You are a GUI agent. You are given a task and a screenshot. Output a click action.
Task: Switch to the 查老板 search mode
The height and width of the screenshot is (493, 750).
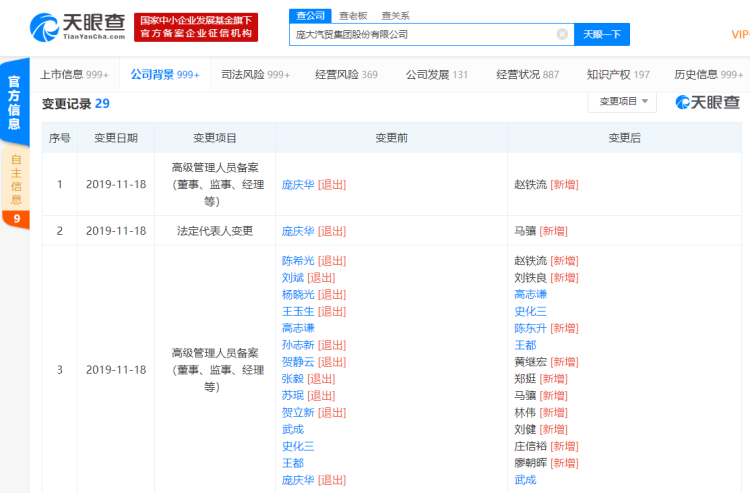(351, 16)
